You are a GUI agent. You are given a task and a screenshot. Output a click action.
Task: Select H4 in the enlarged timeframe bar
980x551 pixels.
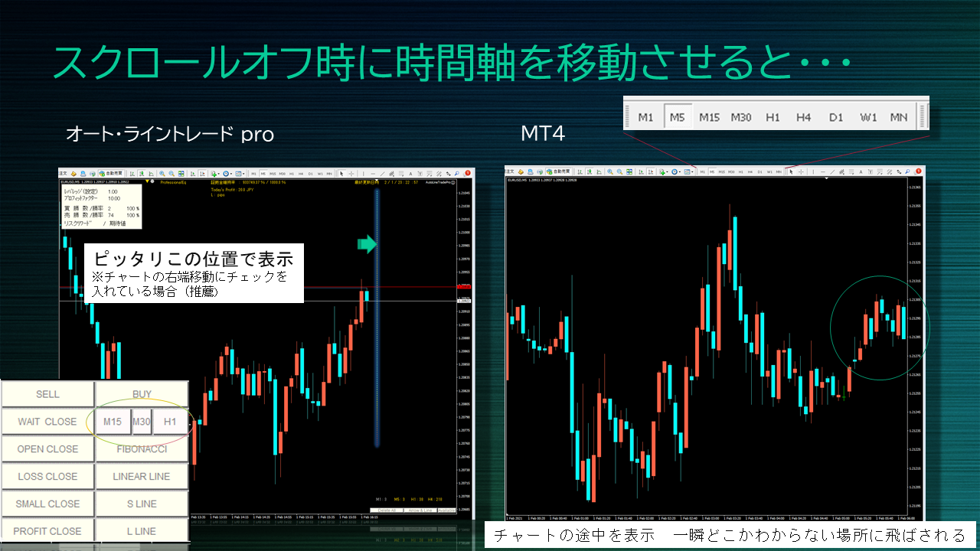click(x=804, y=117)
